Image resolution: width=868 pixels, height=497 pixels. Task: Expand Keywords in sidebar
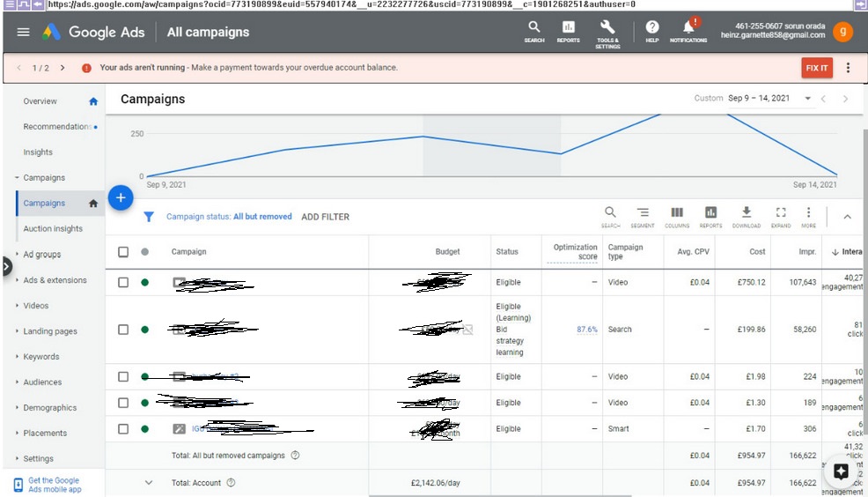(17, 356)
